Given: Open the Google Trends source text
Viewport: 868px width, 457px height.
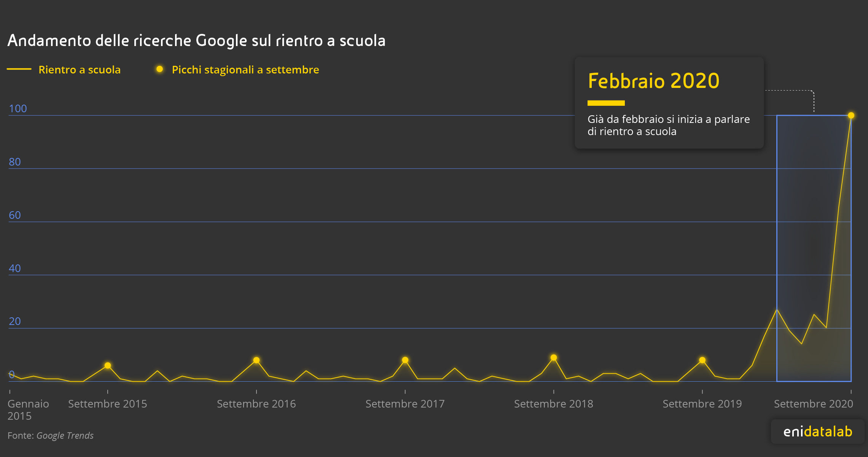Looking at the screenshot, I should 65,435.
